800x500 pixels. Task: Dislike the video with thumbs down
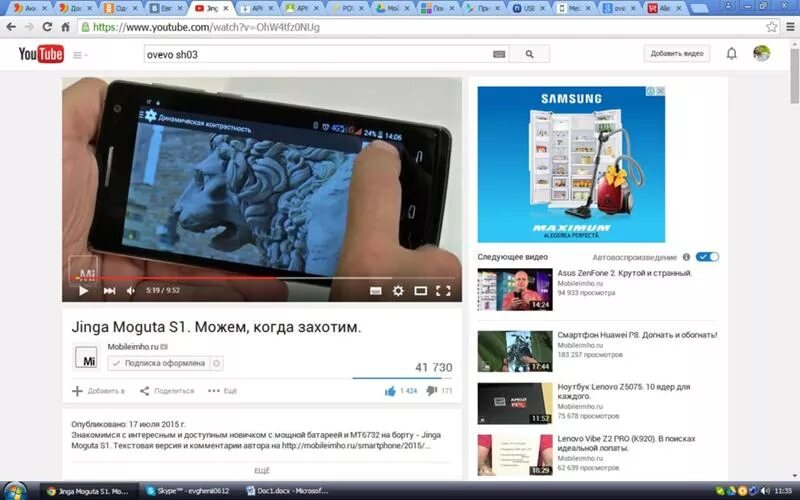point(432,391)
